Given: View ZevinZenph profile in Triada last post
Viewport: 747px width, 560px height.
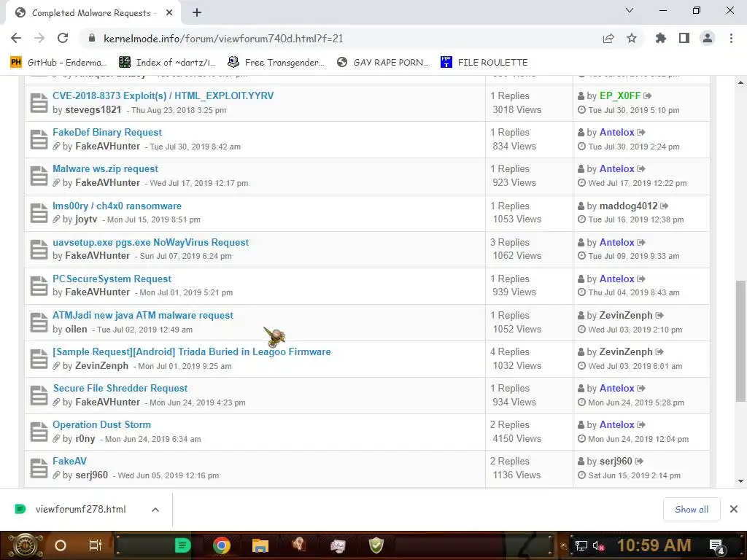Looking at the screenshot, I should coord(626,352).
